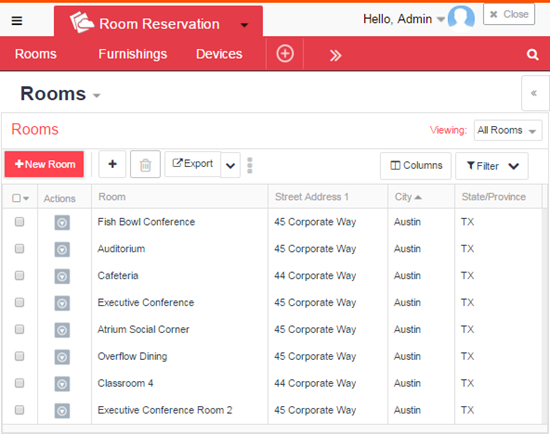Click the Admin user avatar
This screenshot has width=550, height=434.
[x=461, y=18]
